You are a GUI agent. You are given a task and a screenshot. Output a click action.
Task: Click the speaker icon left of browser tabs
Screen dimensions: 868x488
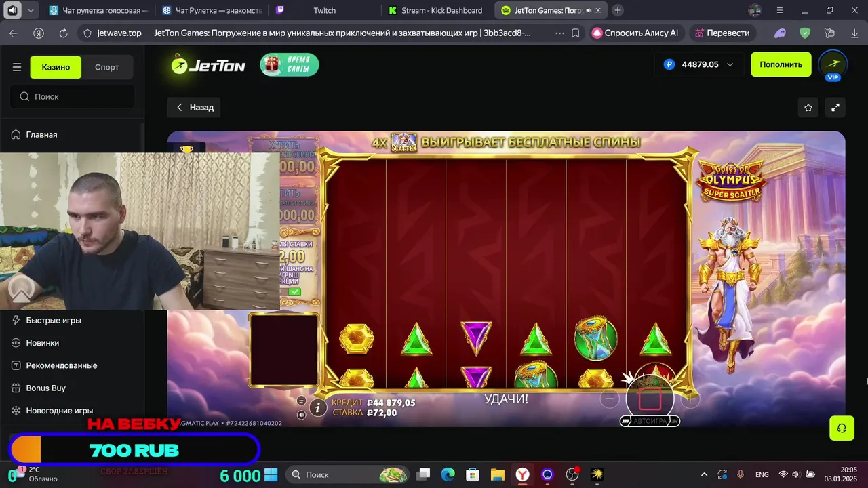coord(12,10)
